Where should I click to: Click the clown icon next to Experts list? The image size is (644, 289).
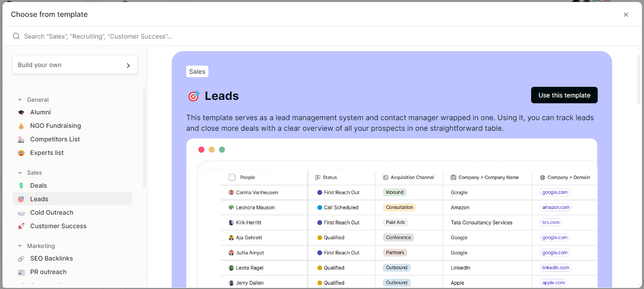(x=21, y=152)
